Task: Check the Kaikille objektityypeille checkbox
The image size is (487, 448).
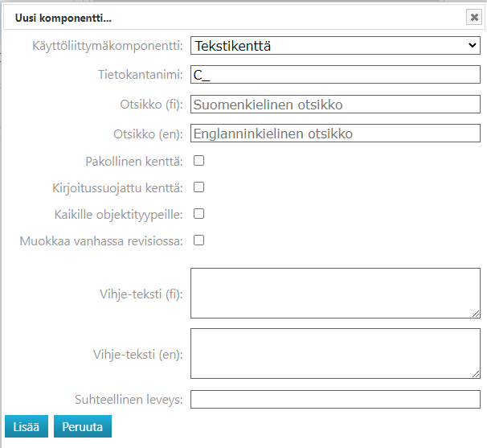Action: click(199, 214)
